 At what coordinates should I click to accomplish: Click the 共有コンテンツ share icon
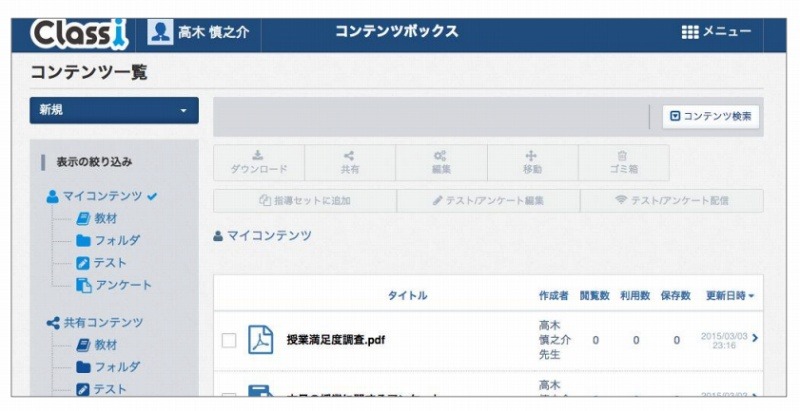click(53, 323)
